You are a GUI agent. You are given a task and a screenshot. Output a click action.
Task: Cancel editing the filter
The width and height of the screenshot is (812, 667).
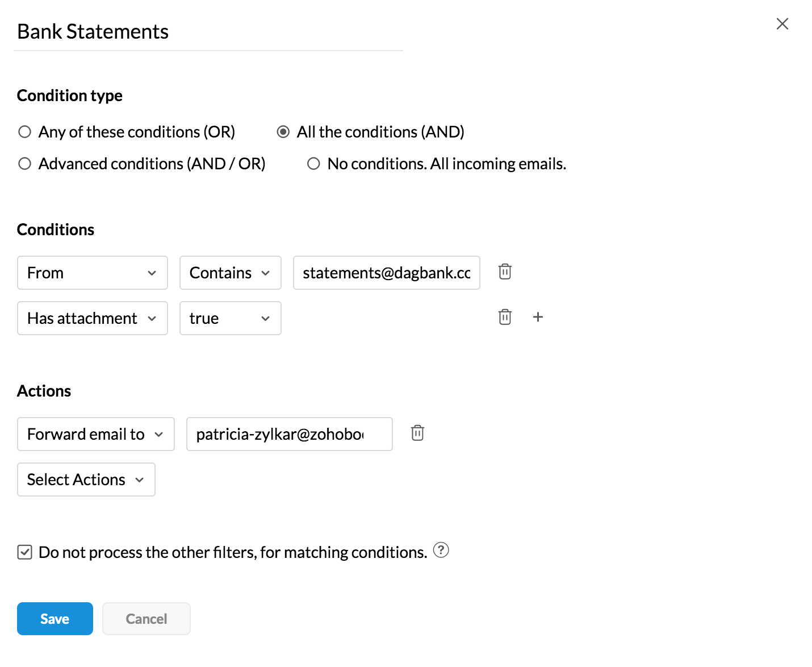click(146, 619)
